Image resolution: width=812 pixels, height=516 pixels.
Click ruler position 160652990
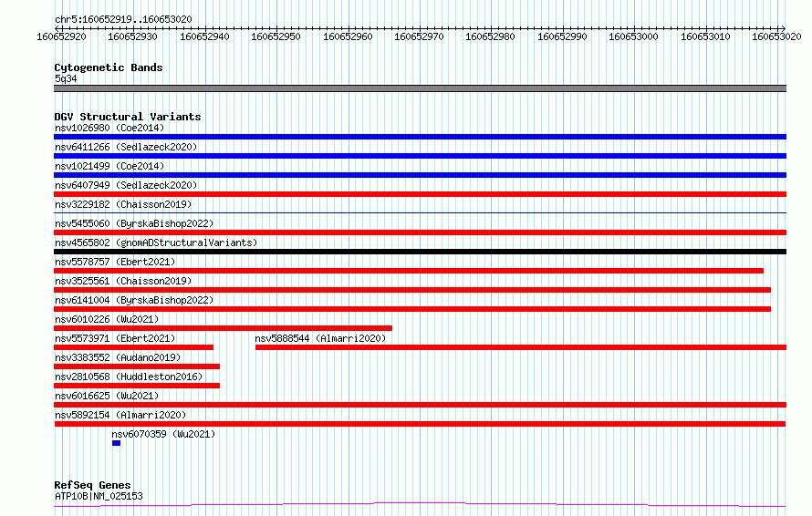562,36
